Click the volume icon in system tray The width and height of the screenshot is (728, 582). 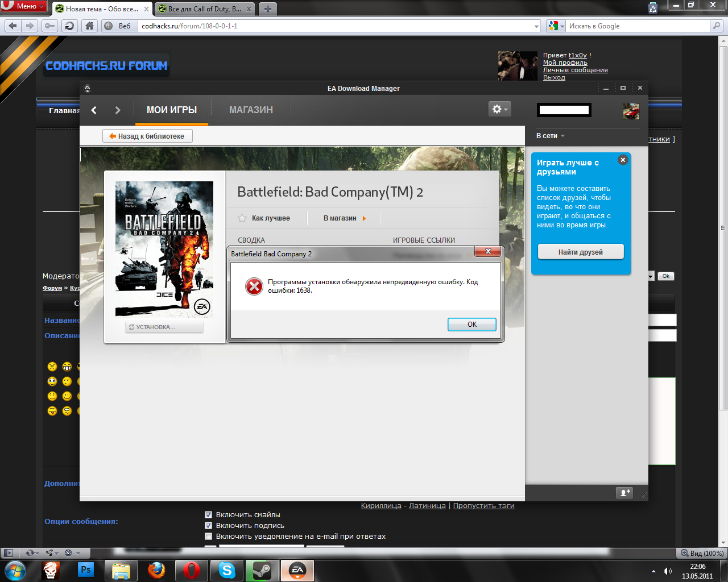667,571
